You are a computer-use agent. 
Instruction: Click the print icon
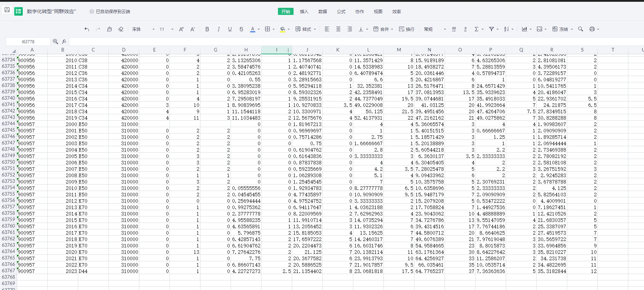point(592,29)
